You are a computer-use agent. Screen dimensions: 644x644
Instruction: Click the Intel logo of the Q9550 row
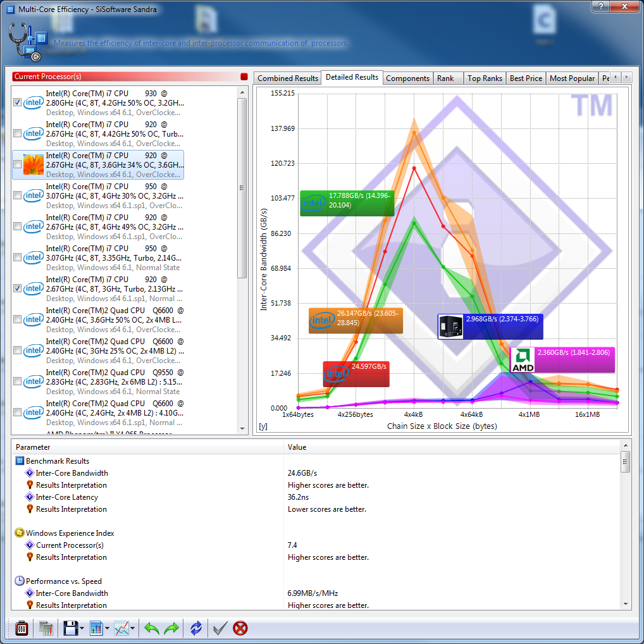click(34, 381)
